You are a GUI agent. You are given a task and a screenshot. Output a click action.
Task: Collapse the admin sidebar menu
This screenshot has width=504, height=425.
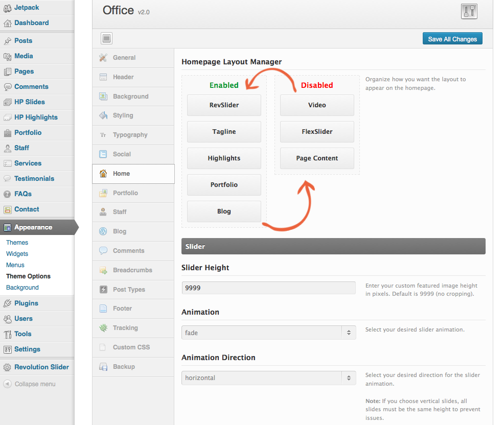(29, 384)
